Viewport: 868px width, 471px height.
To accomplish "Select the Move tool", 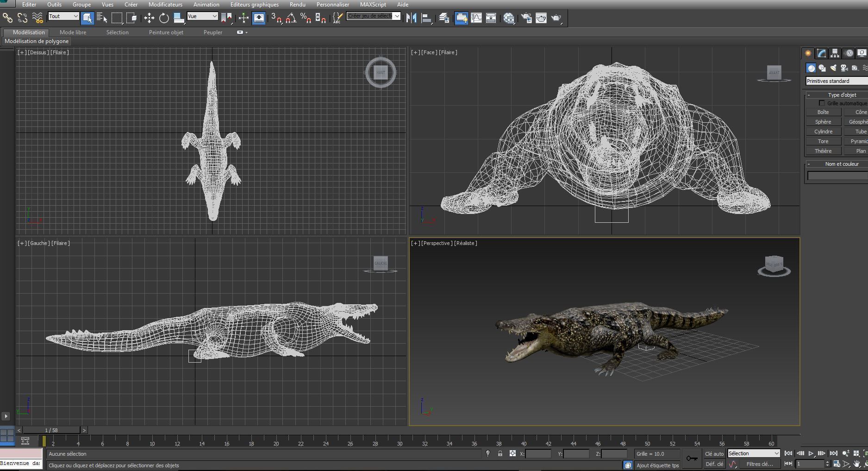I will point(149,18).
